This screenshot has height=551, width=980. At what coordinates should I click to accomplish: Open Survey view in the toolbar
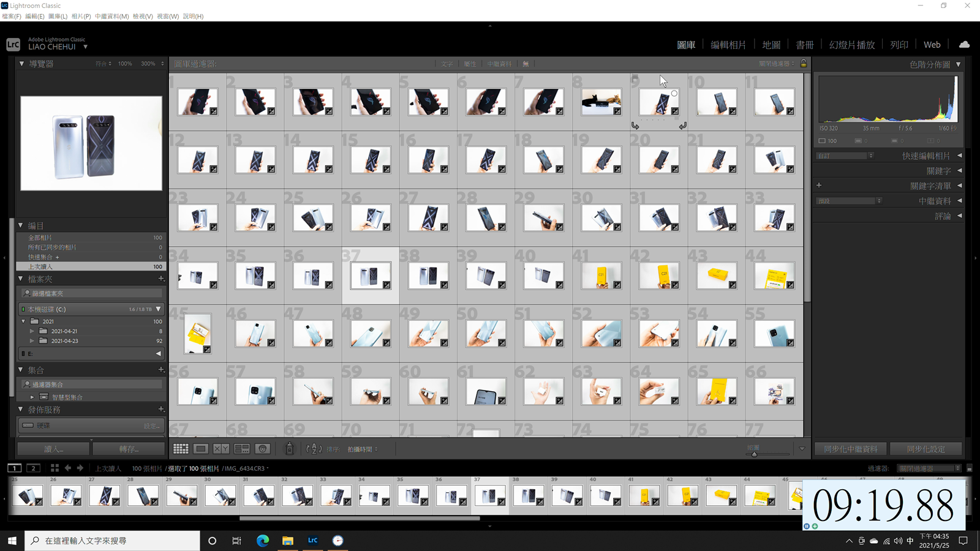(x=242, y=449)
